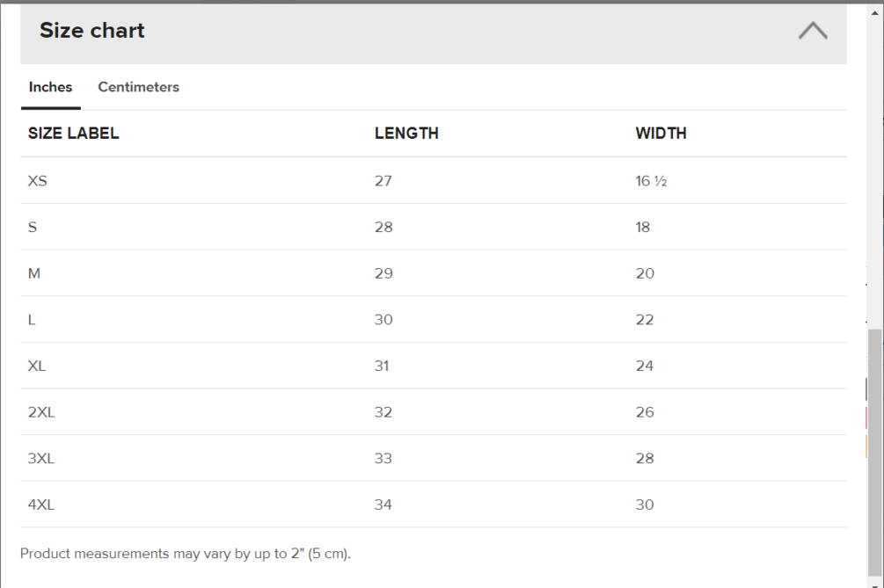This screenshot has height=588, width=884.
Task: Select the XS size label row
Action: 38,181
